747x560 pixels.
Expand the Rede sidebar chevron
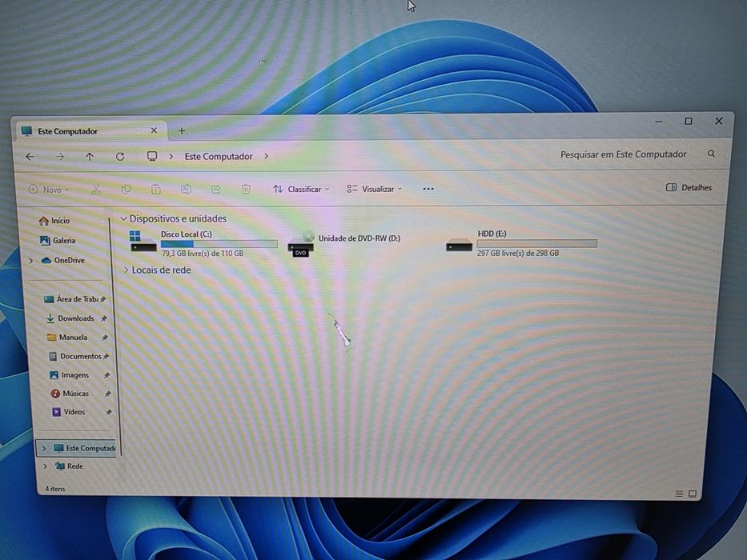pos(46,466)
